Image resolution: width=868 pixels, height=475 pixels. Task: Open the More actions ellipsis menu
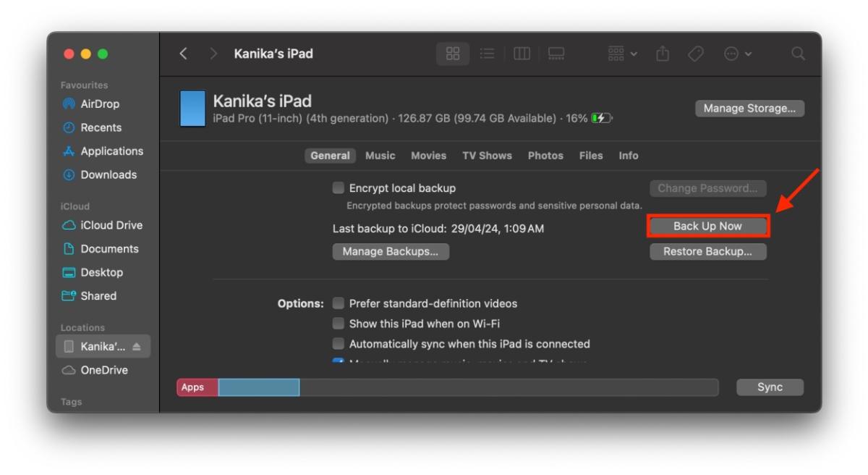point(733,53)
